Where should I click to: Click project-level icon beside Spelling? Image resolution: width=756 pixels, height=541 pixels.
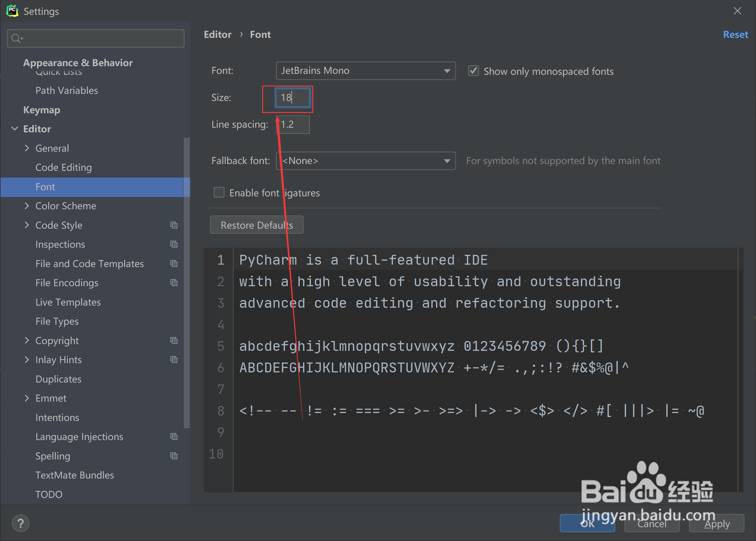[174, 456]
